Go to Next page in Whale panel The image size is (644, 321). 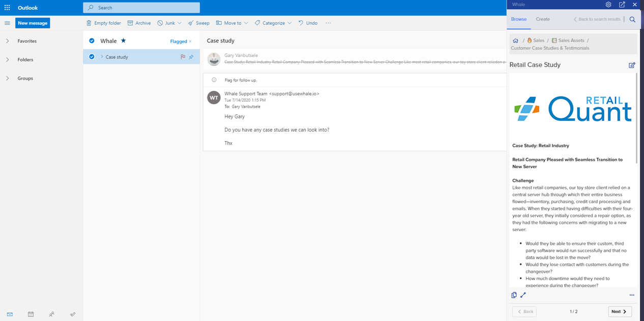click(620, 311)
